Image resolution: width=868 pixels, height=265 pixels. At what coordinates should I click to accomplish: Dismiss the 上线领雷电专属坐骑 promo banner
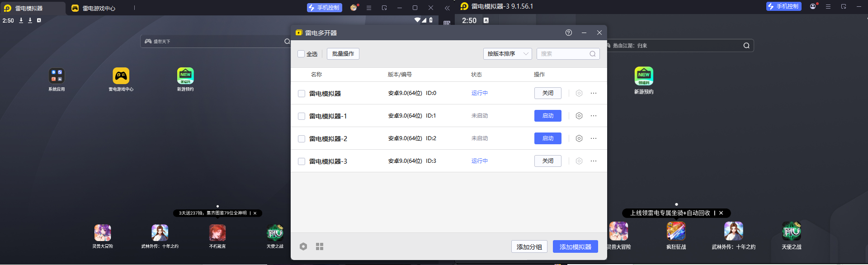(721, 213)
